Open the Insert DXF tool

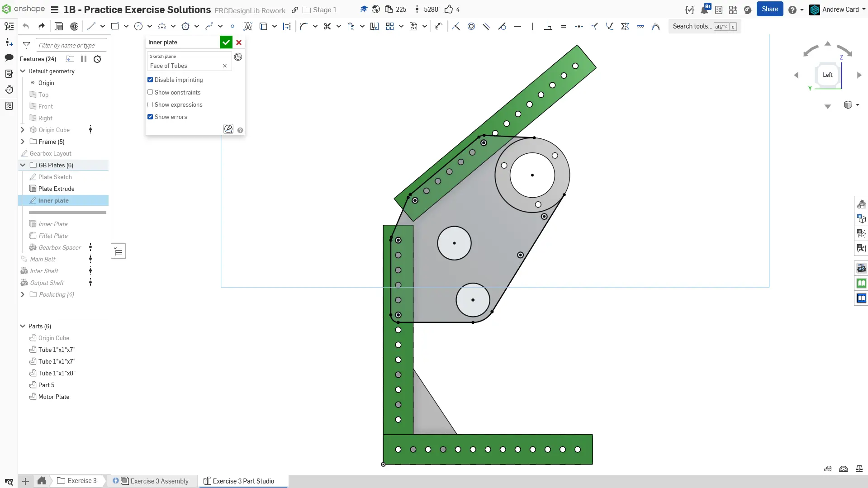point(413,26)
